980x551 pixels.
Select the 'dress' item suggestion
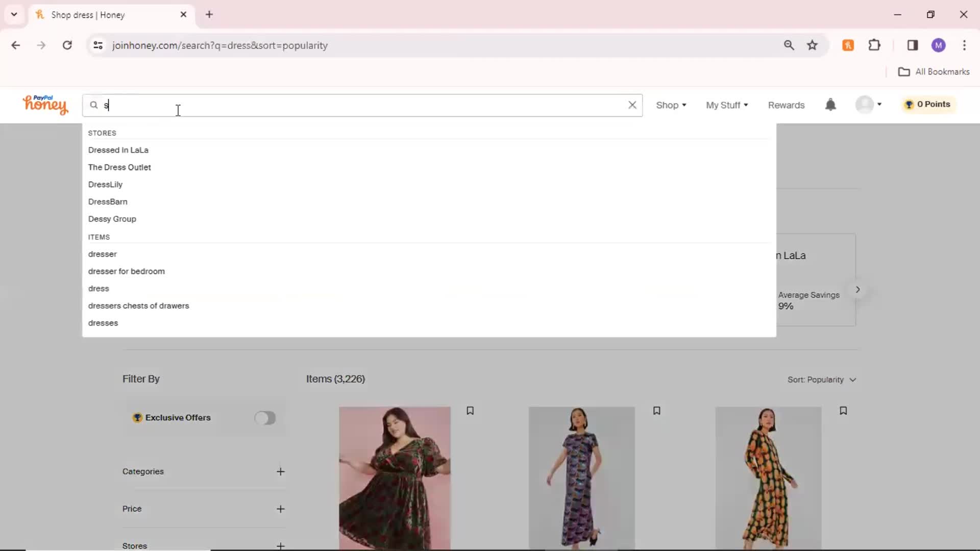[99, 289]
